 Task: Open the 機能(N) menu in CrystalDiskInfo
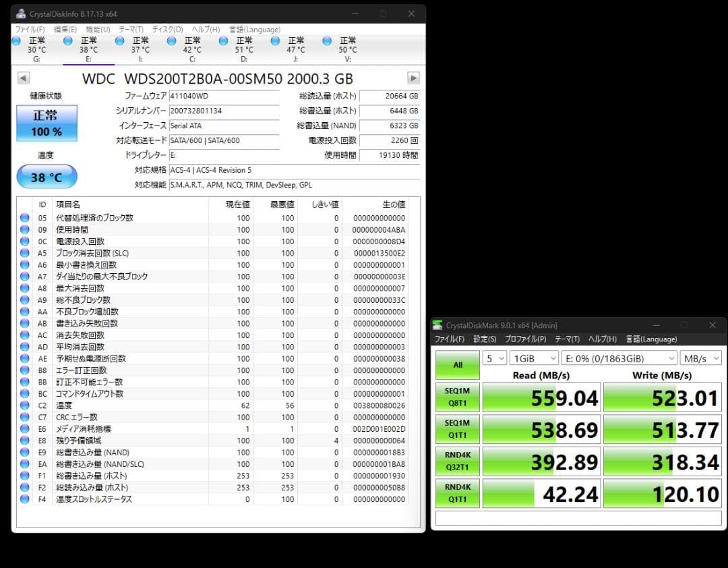(x=98, y=29)
